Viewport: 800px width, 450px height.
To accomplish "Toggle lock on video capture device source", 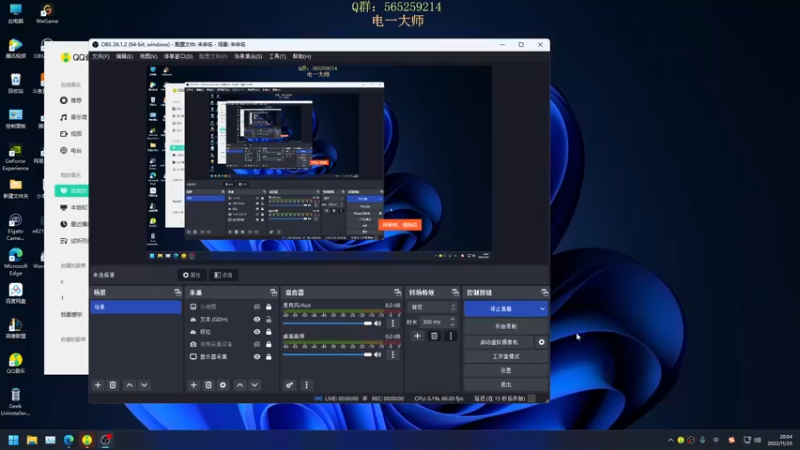I will tap(268, 344).
